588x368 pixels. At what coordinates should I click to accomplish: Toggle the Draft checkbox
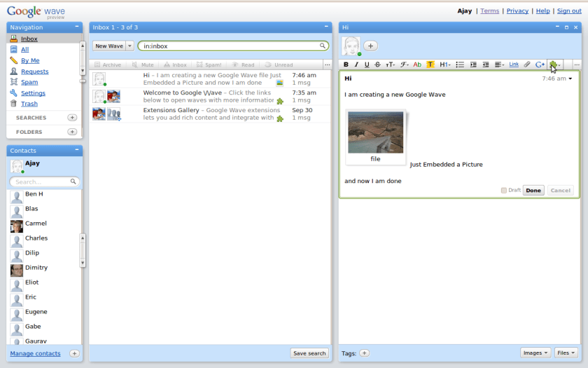click(504, 191)
